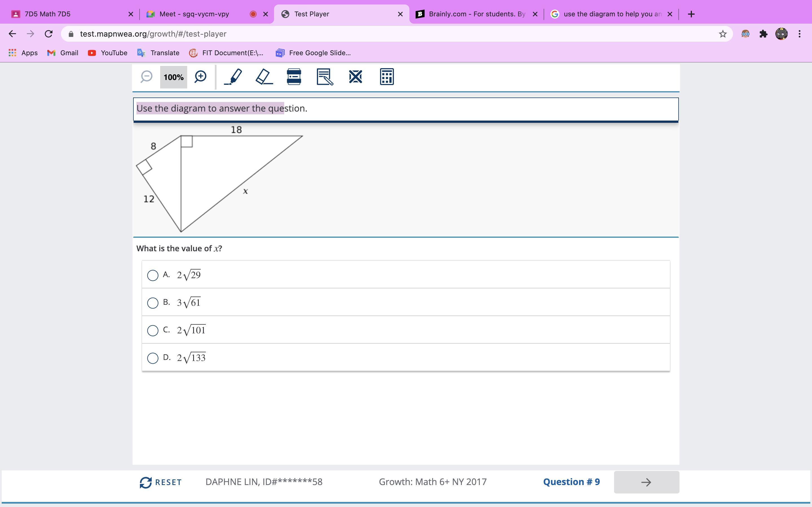The height and width of the screenshot is (507, 812).
Task: Select answer A, 2√29
Action: 153,275
